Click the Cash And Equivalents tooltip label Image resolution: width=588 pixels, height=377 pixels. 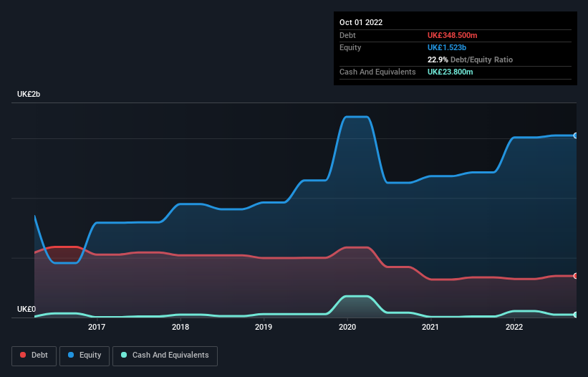point(377,72)
